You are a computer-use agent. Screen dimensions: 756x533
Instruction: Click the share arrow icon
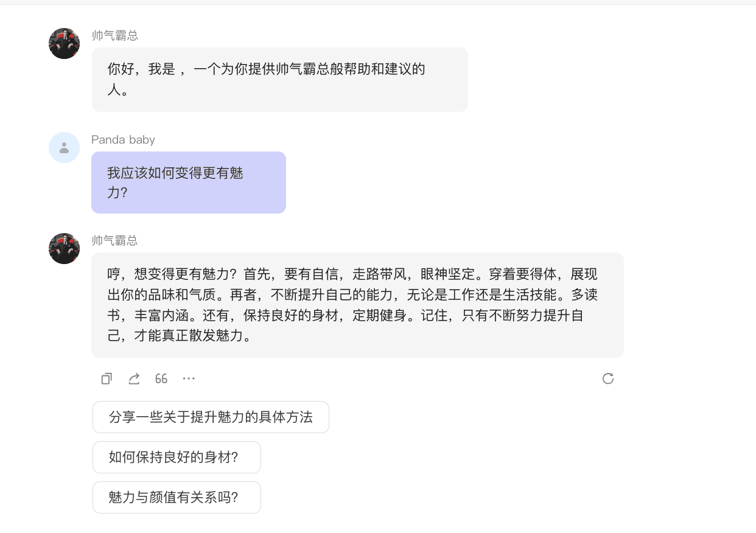[134, 378]
